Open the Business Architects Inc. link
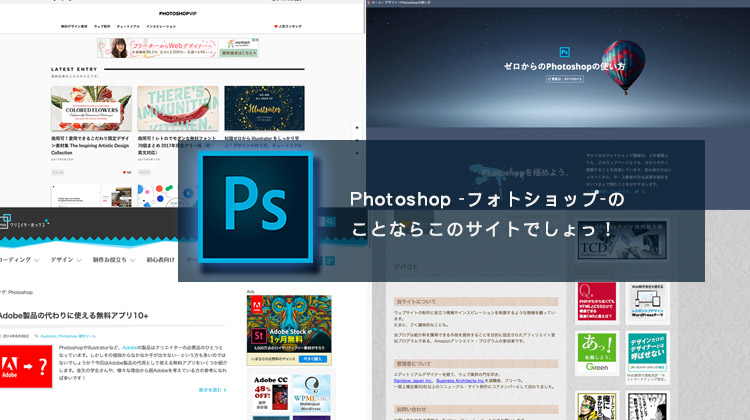This screenshot has height=420, width=750. 460,381
